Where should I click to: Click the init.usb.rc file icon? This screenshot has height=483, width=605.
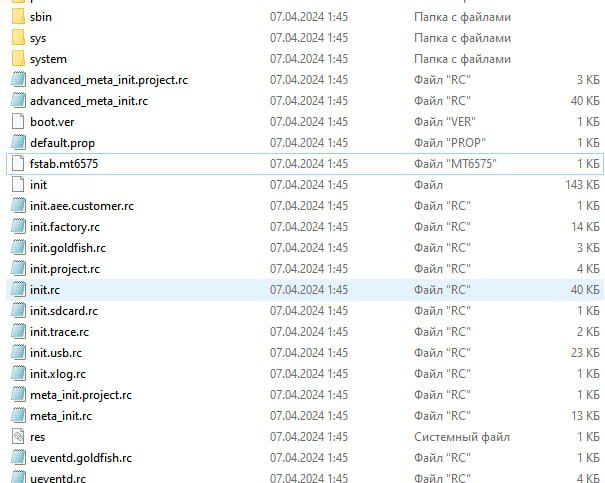click(x=18, y=353)
